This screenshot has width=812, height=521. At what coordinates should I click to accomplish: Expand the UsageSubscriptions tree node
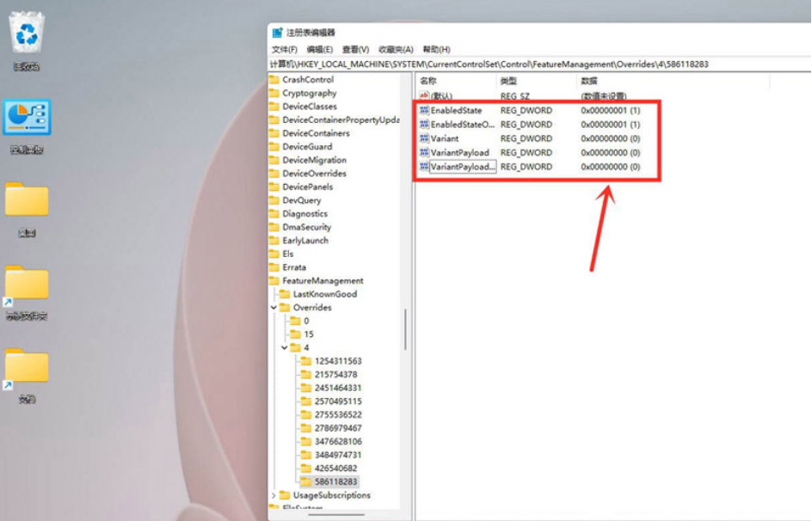(274, 495)
